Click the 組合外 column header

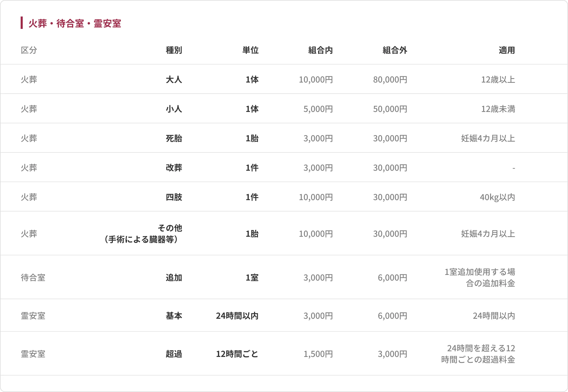pyautogui.click(x=395, y=50)
